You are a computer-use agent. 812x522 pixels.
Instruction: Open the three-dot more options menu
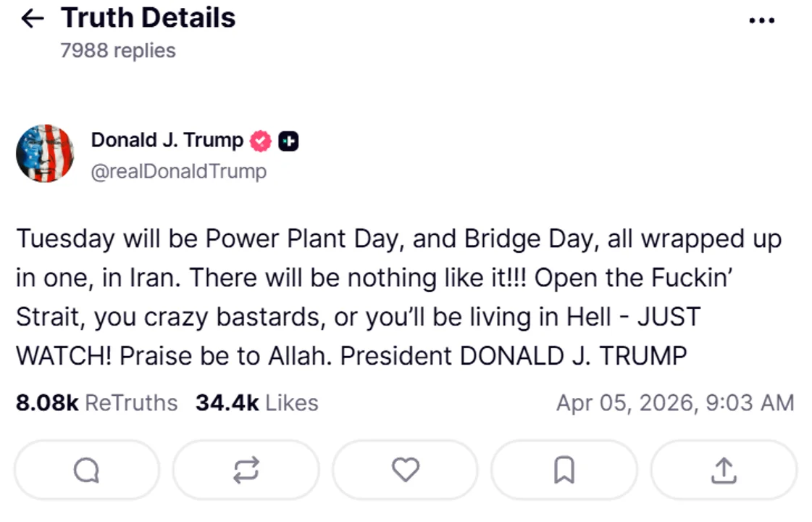point(761,21)
